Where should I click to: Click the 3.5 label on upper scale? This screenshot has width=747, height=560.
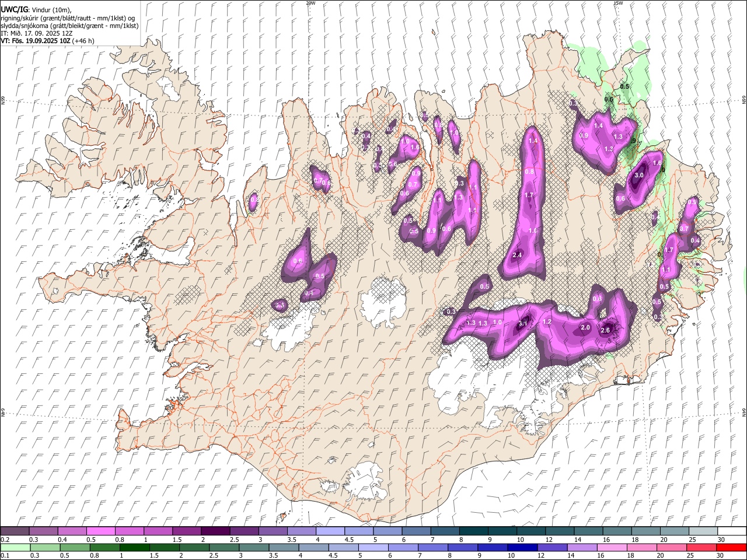tap(292, 540)
